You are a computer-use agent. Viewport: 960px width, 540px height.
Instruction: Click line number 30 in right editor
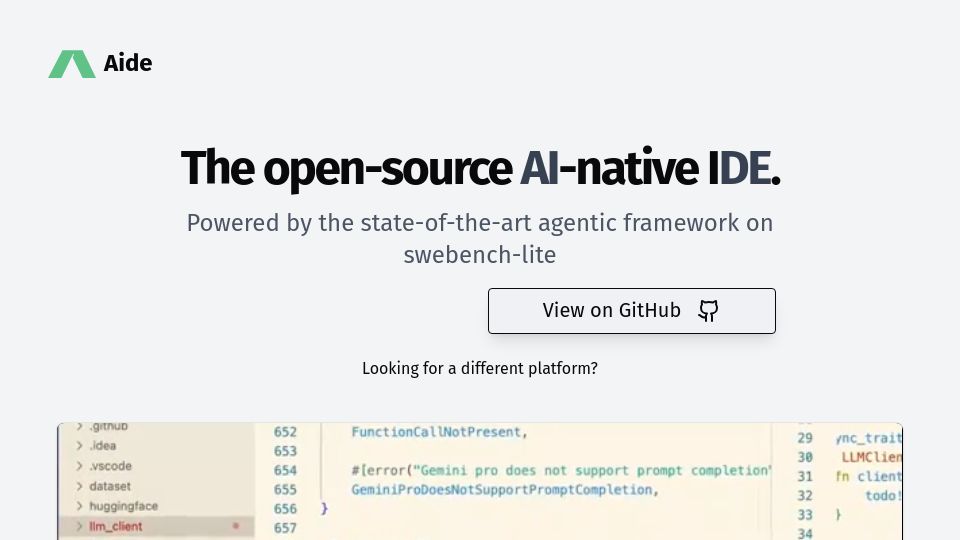coord(805,457)
